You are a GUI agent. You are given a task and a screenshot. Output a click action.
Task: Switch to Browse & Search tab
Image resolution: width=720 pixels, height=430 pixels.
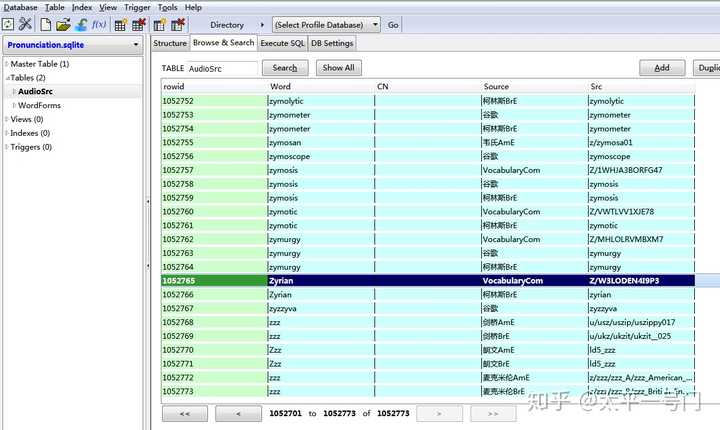pos(224,43)
